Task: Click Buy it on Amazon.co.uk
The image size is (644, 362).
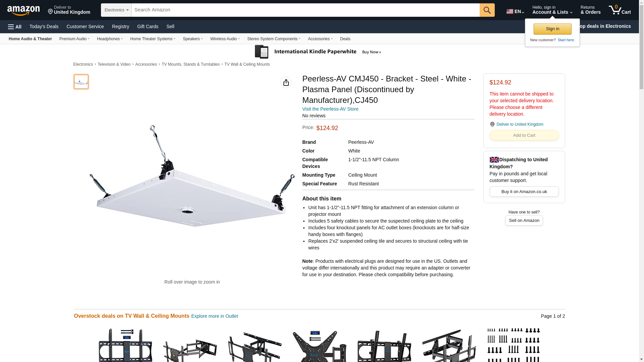Action: (524, 192)
